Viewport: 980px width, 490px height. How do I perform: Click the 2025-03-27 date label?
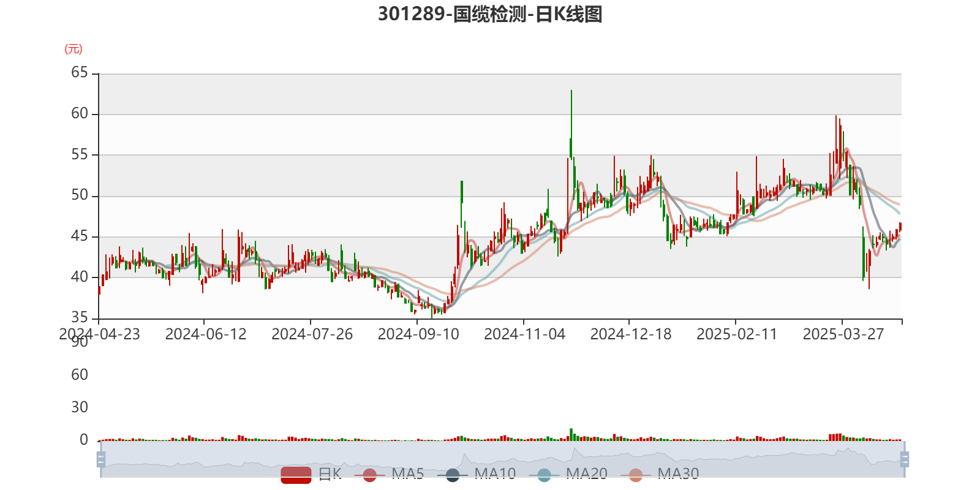(843, 334)
